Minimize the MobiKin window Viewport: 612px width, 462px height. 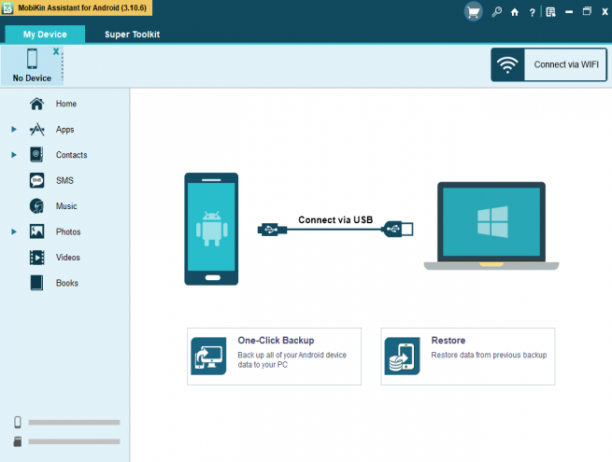click(569, 12)
